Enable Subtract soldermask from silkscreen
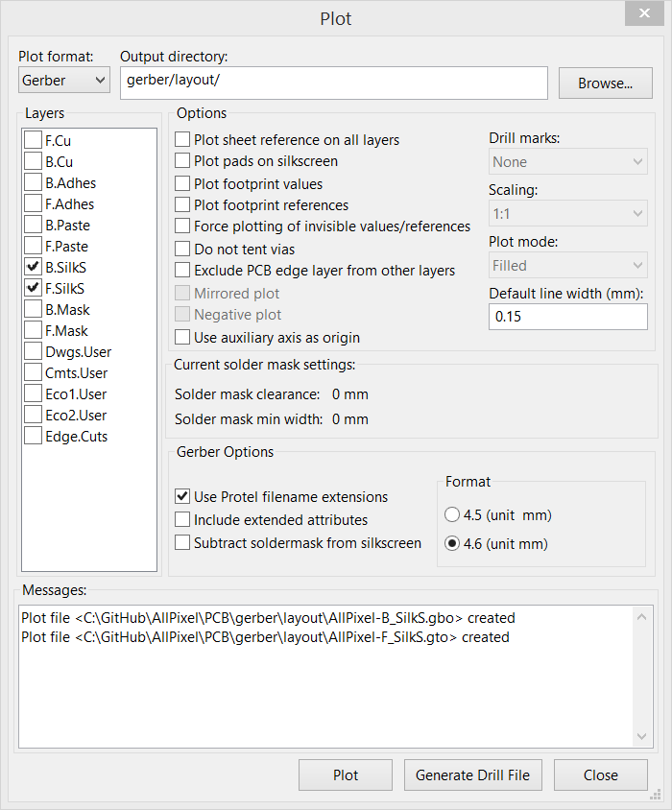Image resolution: width=672 pixels, height=810 pixels. click(x=182, y=542)
